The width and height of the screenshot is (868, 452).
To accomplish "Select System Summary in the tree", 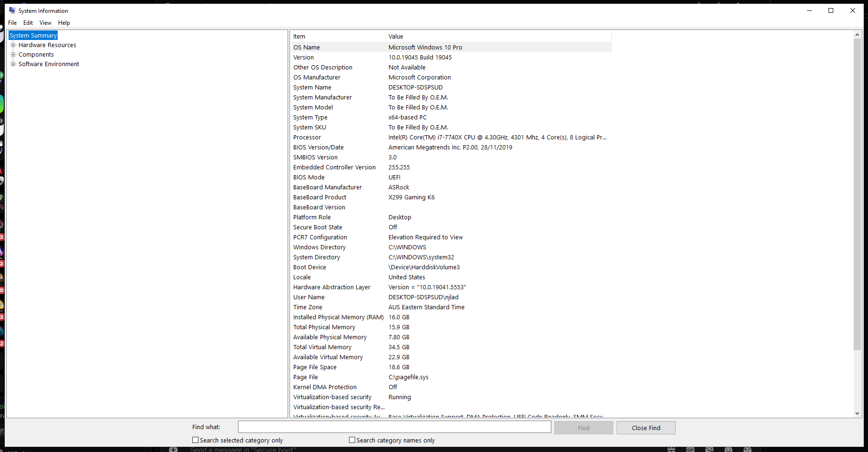I will pyautogui.click(x=33, y=36).
